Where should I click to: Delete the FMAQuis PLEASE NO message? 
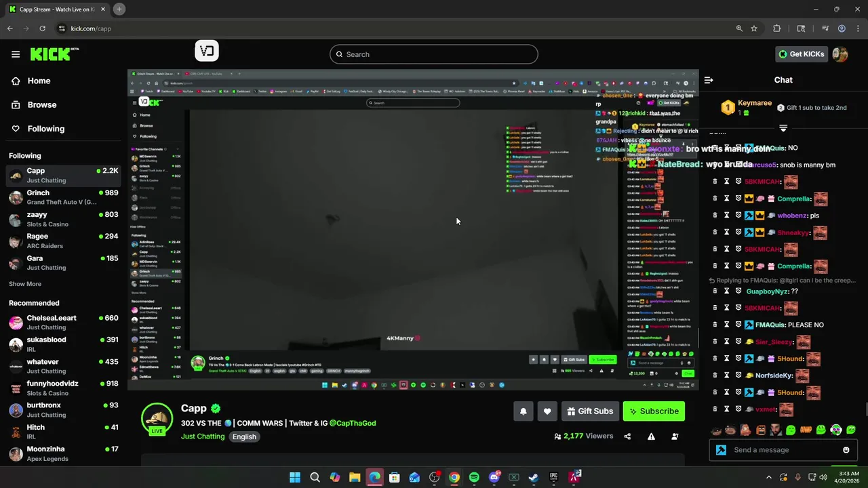tap(715, 325)
